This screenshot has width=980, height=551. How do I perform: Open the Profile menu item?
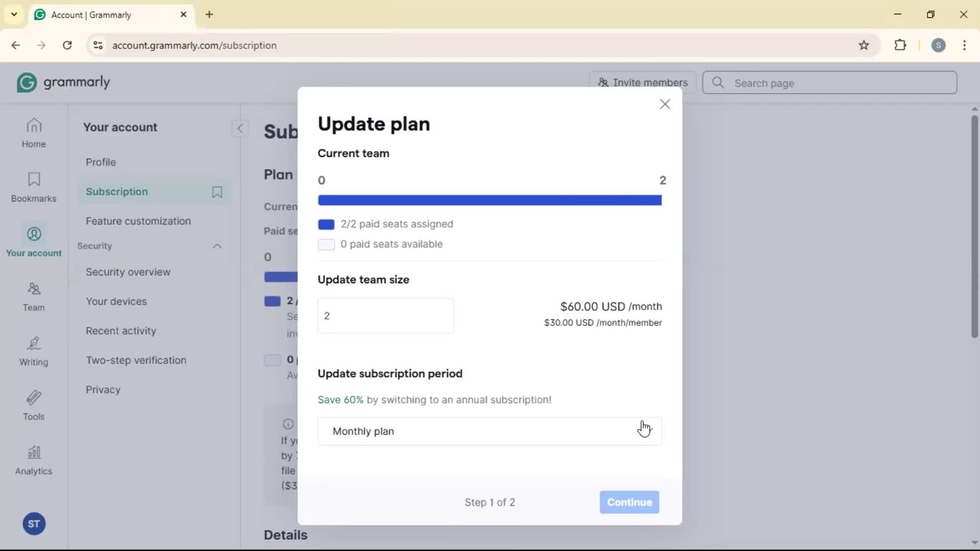pos(101,162)
